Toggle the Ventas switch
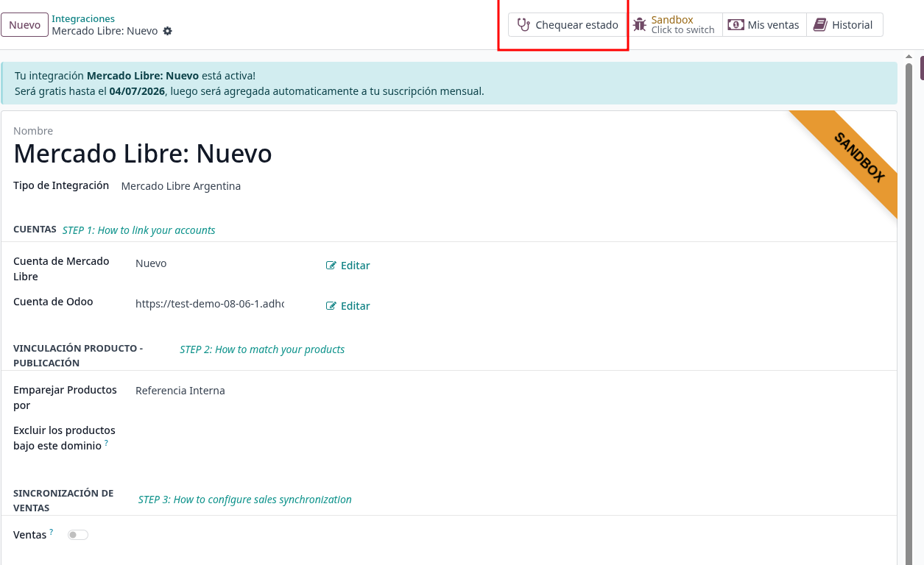 [x=78, y=535]
